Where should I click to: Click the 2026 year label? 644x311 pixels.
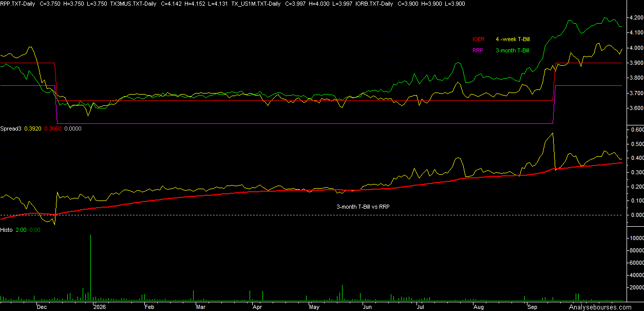coord(99,307)
